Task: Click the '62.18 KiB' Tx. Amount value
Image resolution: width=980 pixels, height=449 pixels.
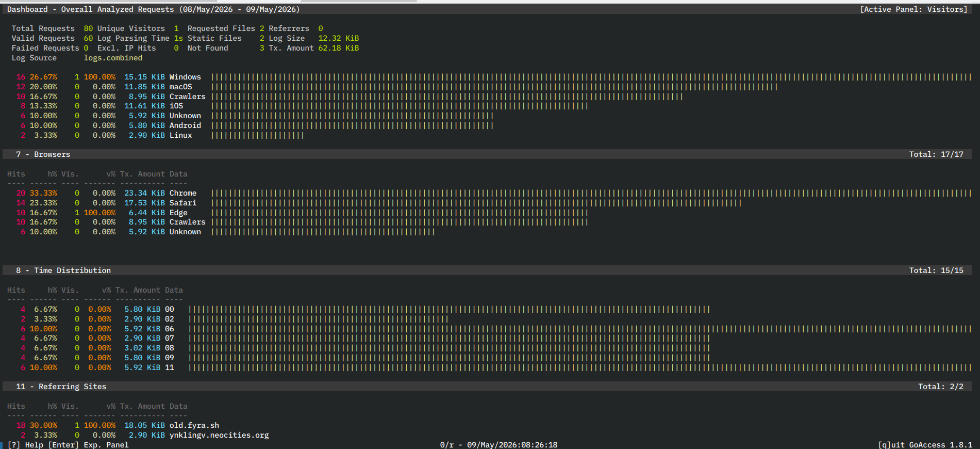Action: pos(339,48)
